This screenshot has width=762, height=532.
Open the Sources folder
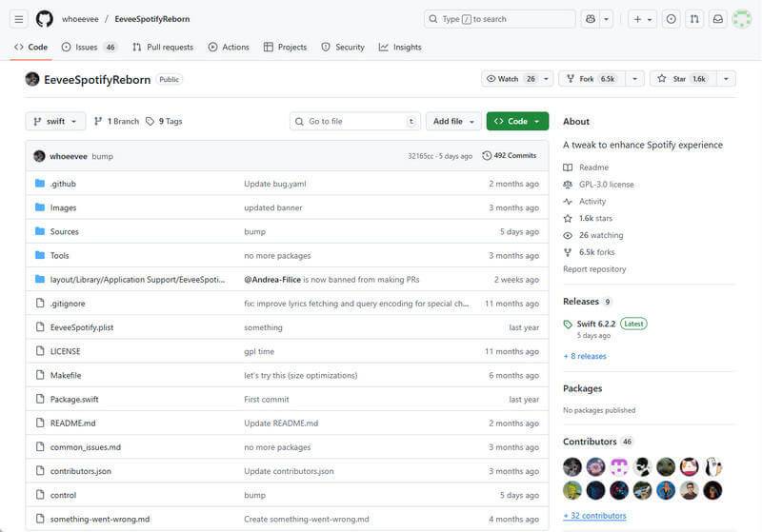(64, 231)
